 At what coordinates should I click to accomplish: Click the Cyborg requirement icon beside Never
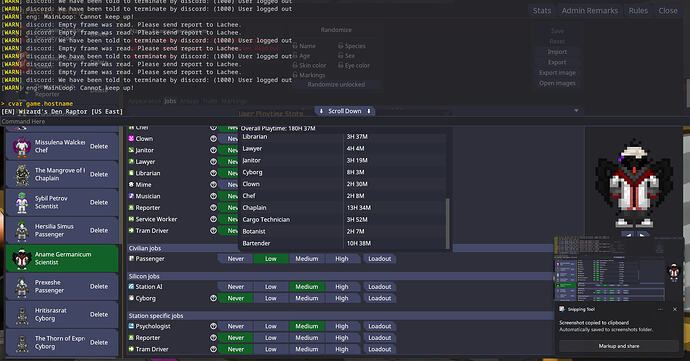pyautogui.click(x=213, y=298)
